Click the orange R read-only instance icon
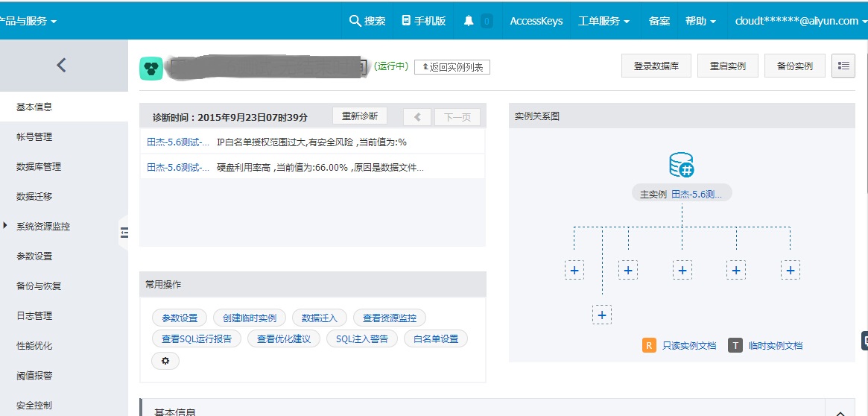 (649, 345)
